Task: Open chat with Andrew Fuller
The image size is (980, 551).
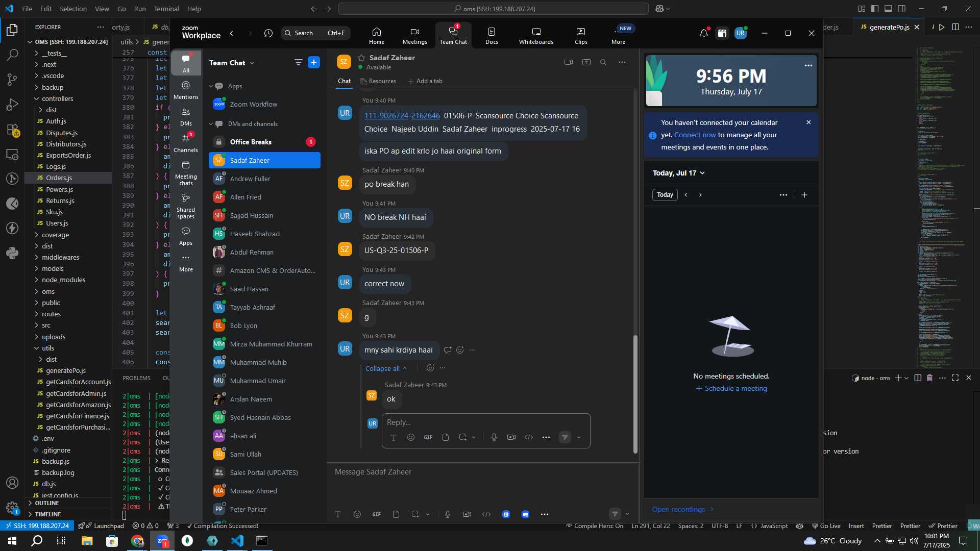Action: (264, 179)
